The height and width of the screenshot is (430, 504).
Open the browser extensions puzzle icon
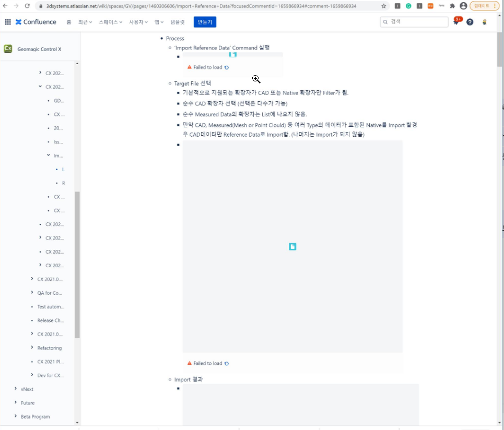pyautogui.click(x=452, y=6)
